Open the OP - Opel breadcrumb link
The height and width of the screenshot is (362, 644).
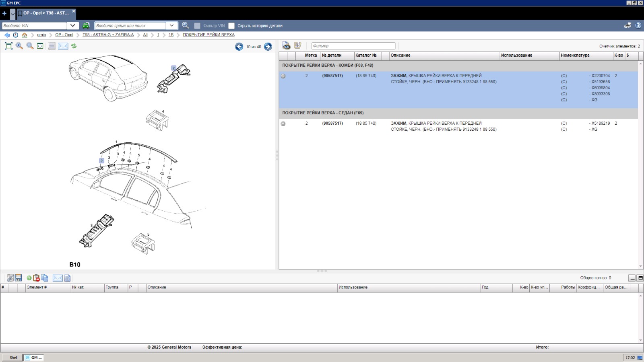coord(64,35)
